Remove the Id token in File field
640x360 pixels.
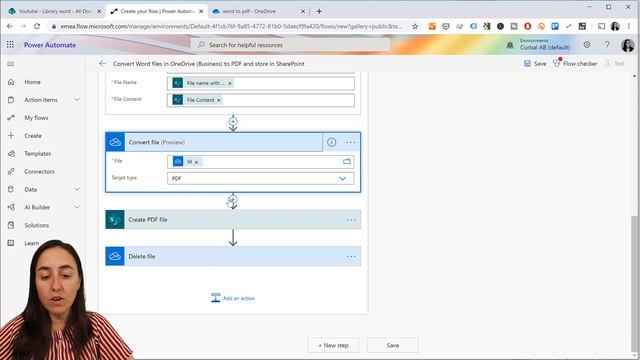pos(196,162)
